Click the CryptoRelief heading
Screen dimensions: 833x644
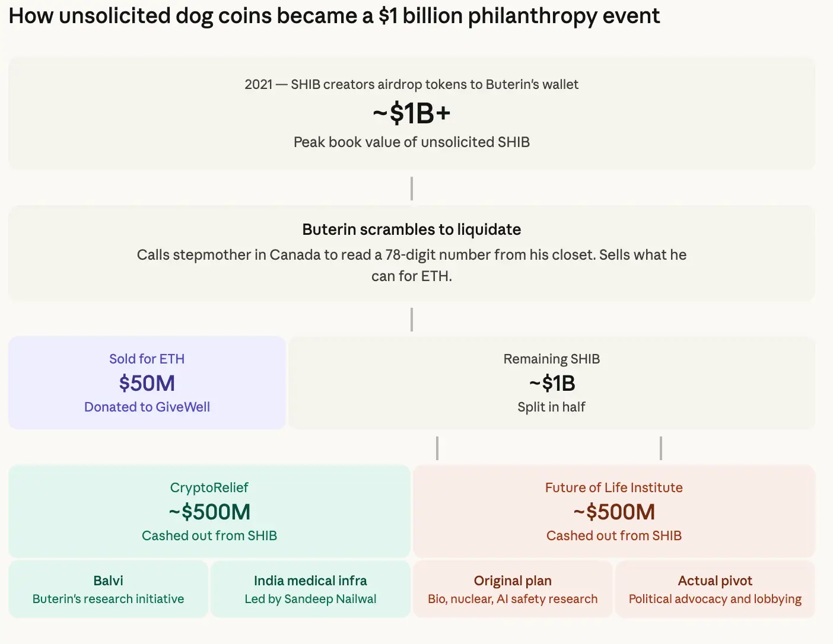pyautogui.click(x=209, y=487)
